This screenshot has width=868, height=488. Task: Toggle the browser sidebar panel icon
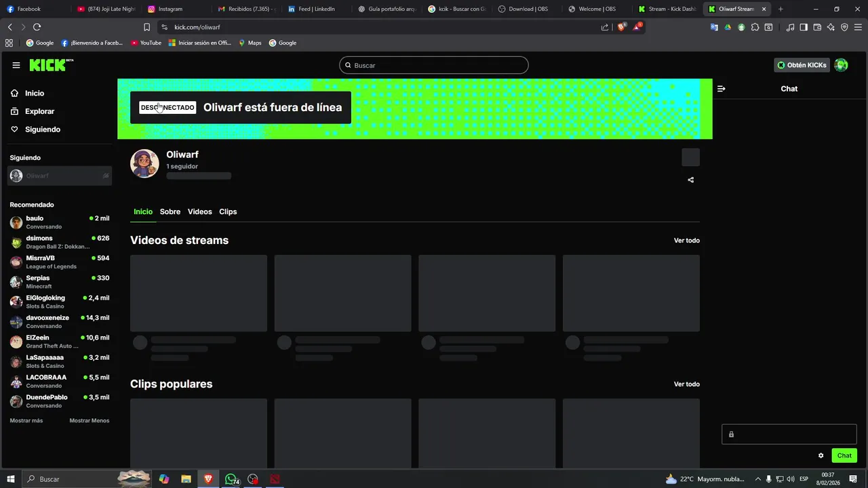pos(804,27)
